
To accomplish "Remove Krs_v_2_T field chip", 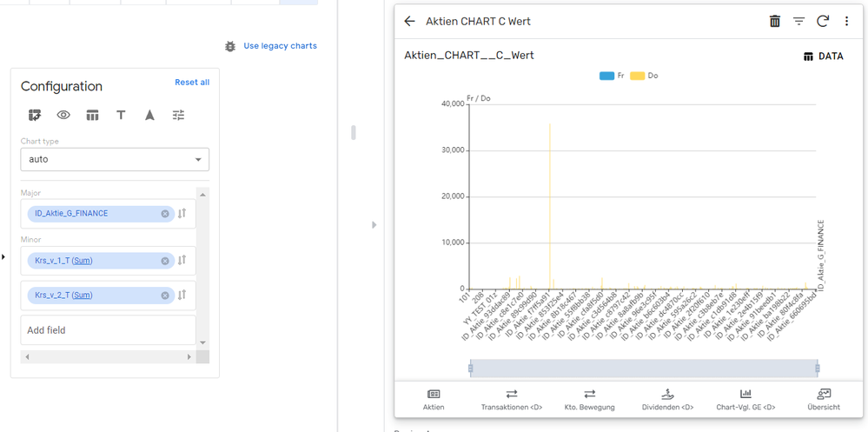I will 165,296.
